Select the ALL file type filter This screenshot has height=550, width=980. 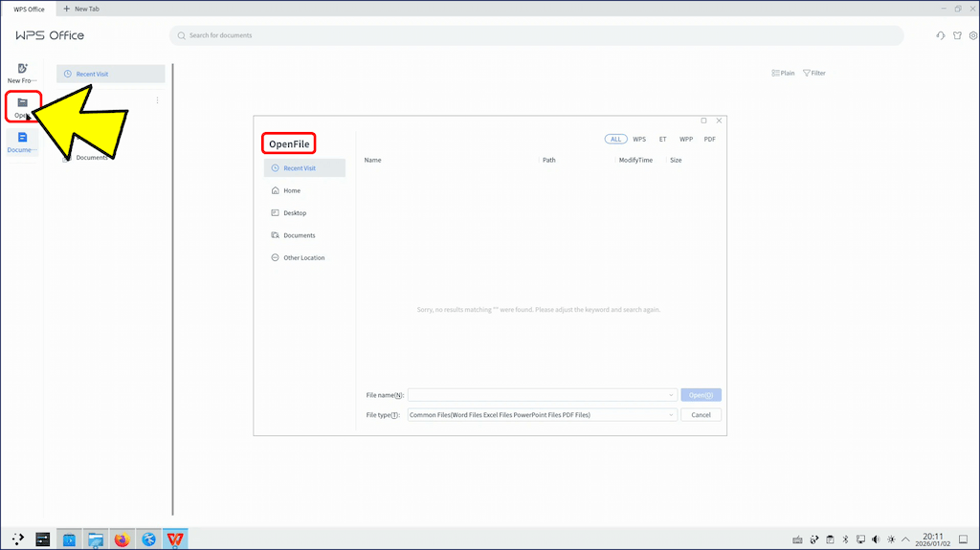pyautogui.click(x=615, y=139)
